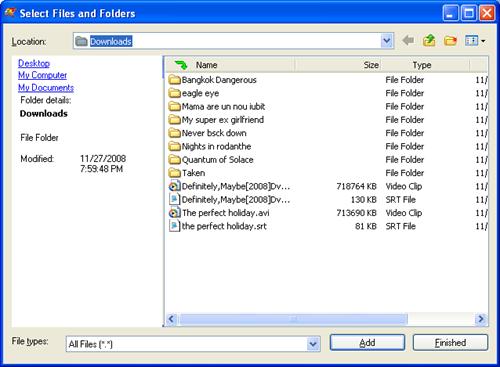The height and width of the screenshot is (367, 500).
Task: Sort by the Name column header
Action: 230,65
